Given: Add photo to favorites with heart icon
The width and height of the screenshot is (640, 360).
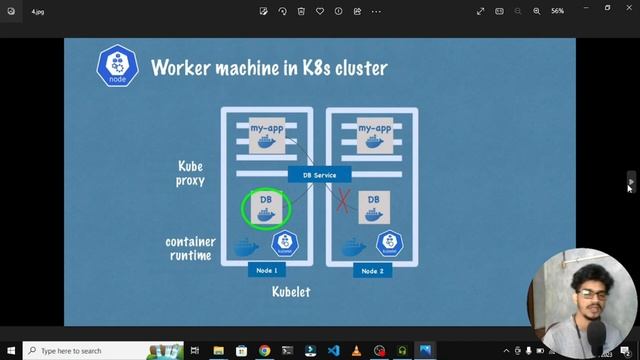Looking at the screenshot, I should [x=320, y=11].
